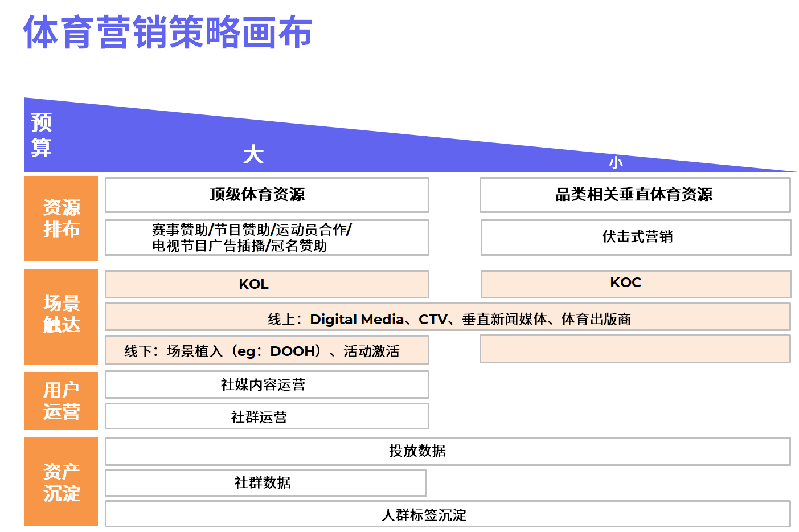The height and width of the screenshot is (532, 799).
Task: Select the 品类相关垂直体育资源 box
Action: pyautogui.click(x=636, y=195)
